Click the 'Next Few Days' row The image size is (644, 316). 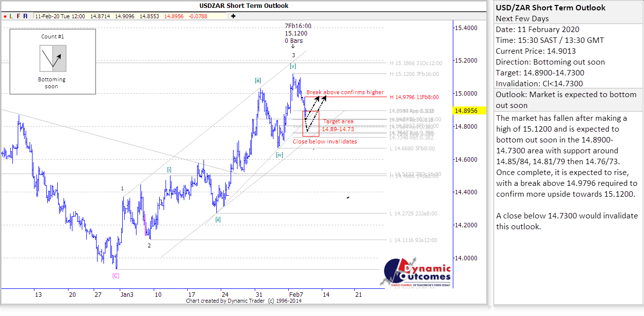(x=568, y=19)
